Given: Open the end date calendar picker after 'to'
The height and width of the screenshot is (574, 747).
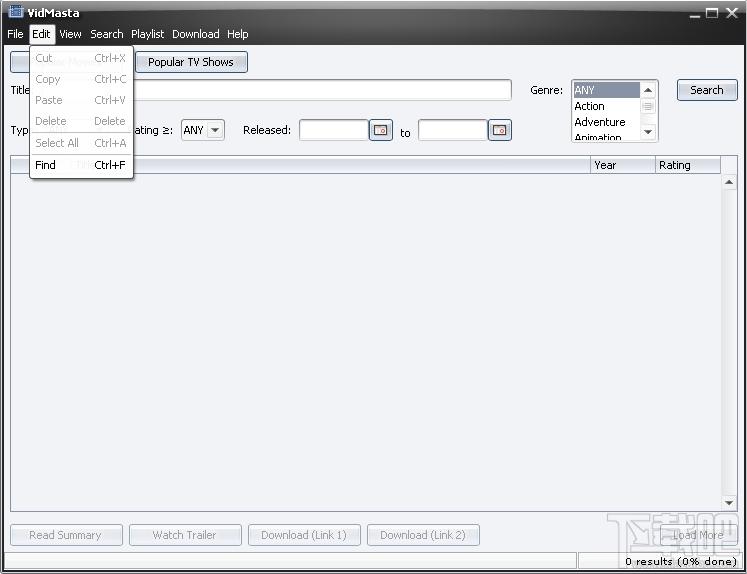Looking at the screenshot, I should pyautogui.click(x=500, y=130).
